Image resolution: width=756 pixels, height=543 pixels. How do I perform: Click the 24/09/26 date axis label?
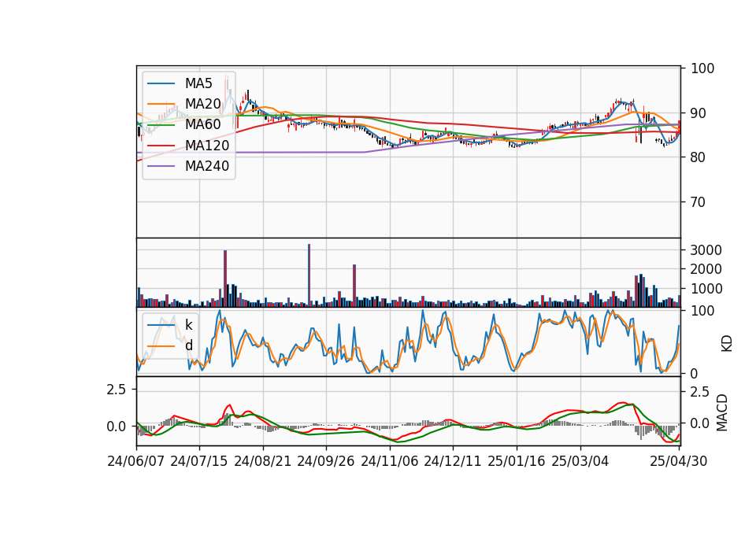[325, 461]
